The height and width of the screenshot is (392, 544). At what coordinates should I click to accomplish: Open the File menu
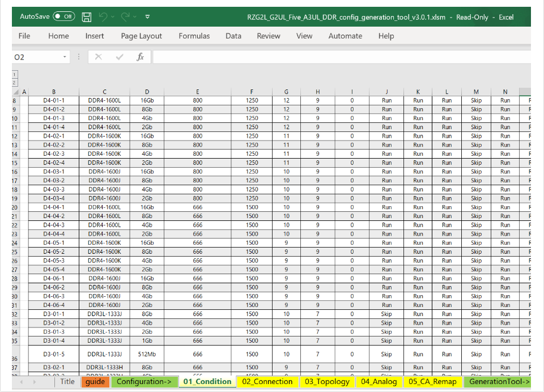24,36
